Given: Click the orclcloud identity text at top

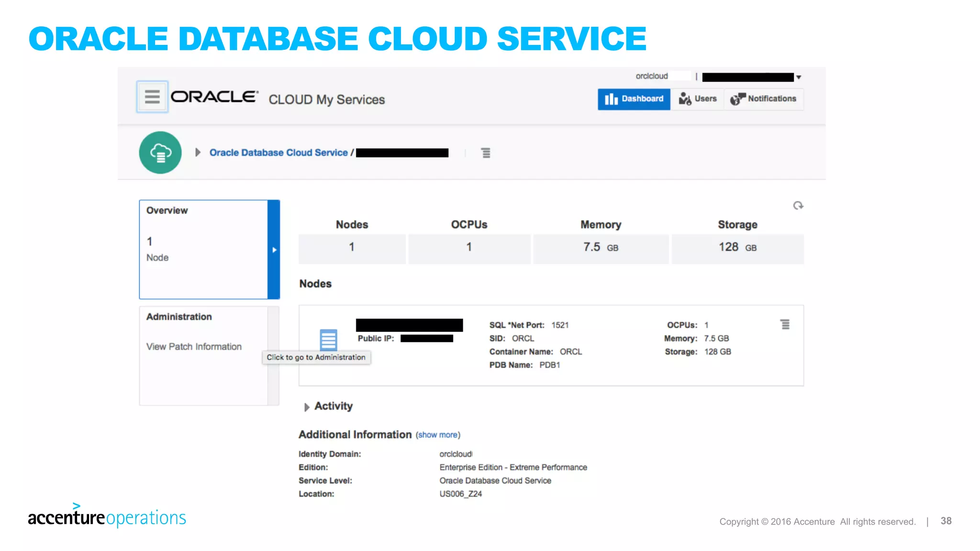Looking at the screenshot, I should [x=652, y=76].
